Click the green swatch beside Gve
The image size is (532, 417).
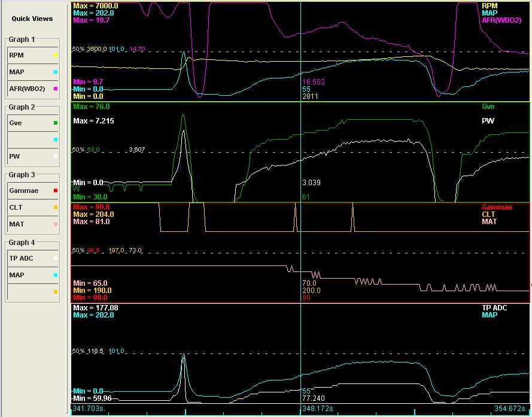[x=55, y=123]
